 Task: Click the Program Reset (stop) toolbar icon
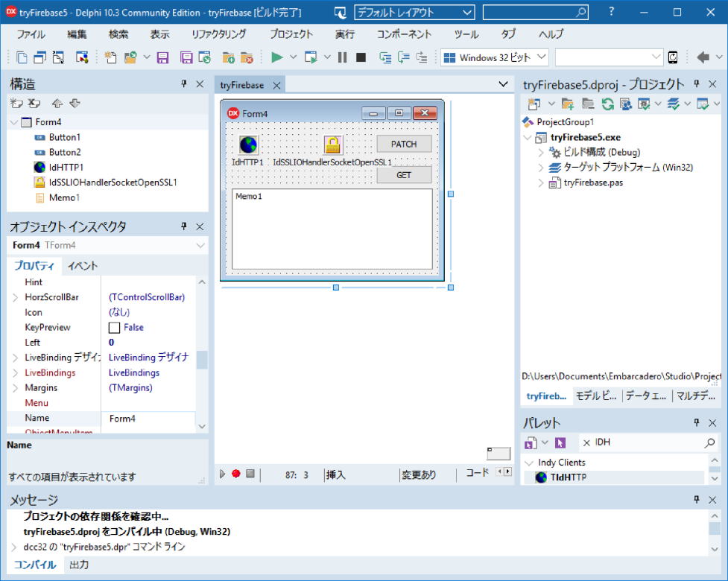point(361,57)
